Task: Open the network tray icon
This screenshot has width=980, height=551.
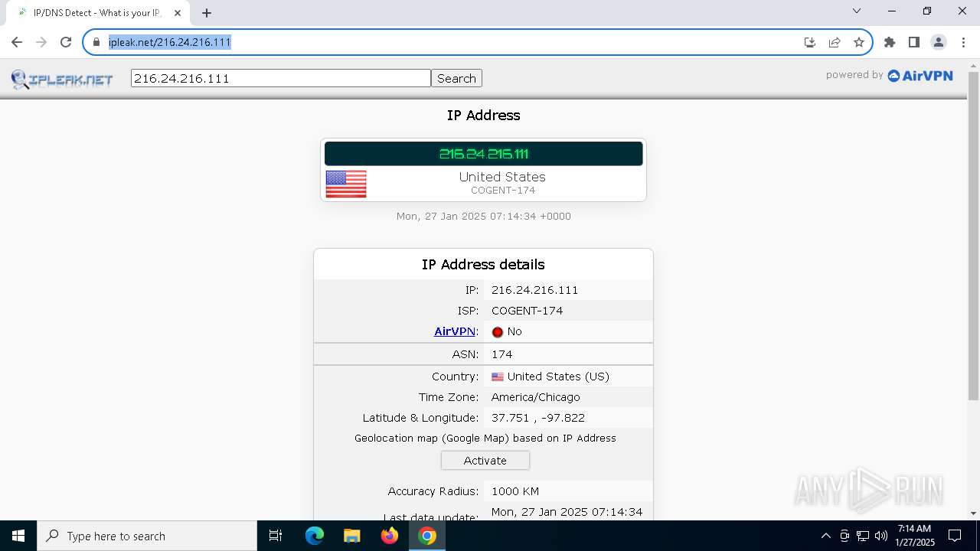Action: (x=863, y=536)
